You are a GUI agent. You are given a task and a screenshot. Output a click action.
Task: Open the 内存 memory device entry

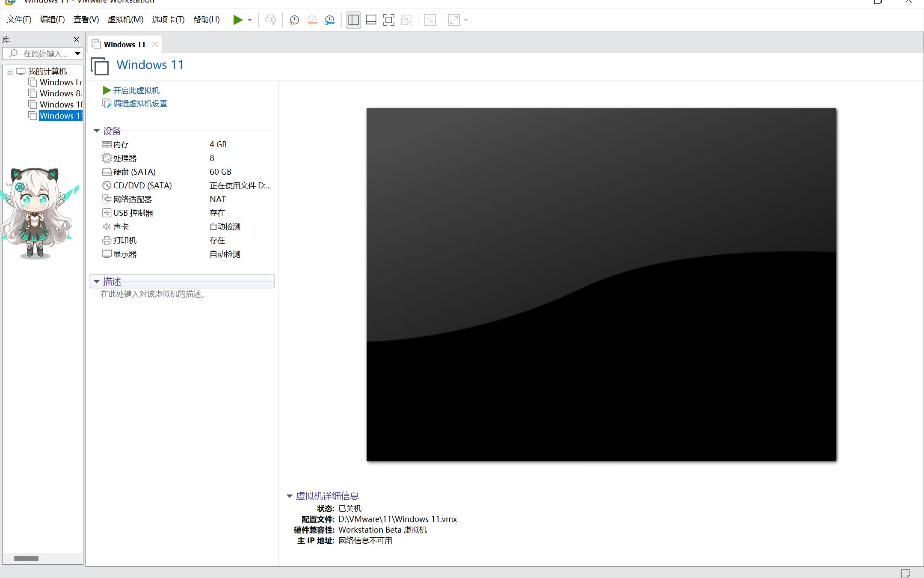point(121,144)
